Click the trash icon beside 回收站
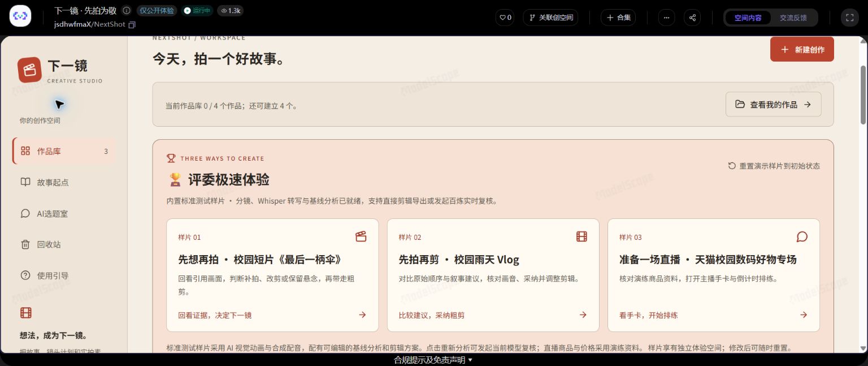Screen dimensions: 868x366 (x=25, y=244)
